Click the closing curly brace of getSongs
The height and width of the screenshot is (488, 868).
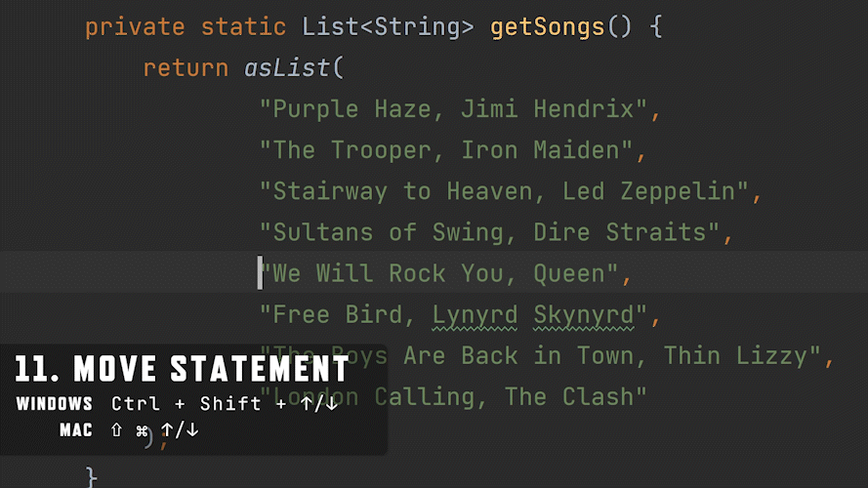click(92, 477)
